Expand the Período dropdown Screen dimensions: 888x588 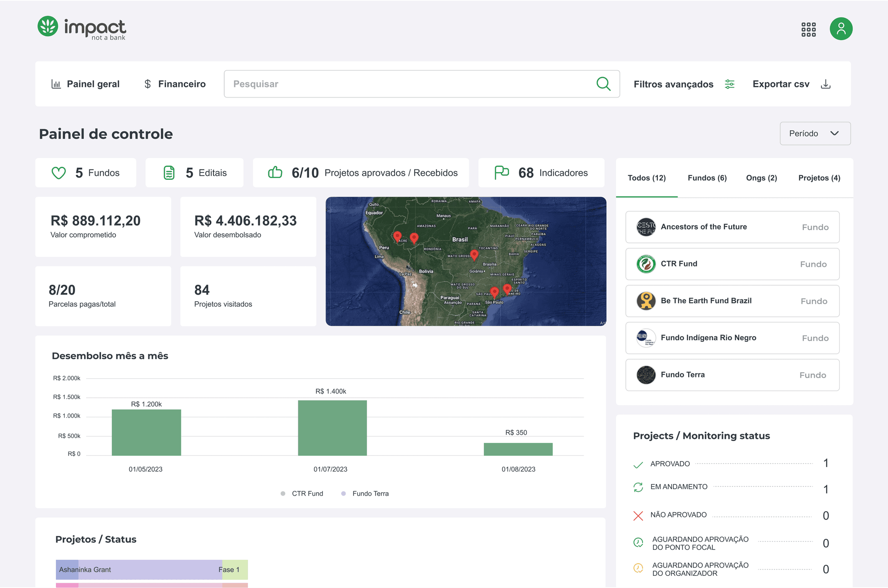pos(815,133)
